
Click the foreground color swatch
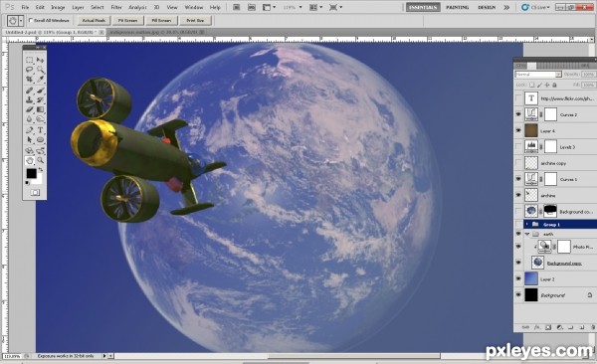point(32,174)
